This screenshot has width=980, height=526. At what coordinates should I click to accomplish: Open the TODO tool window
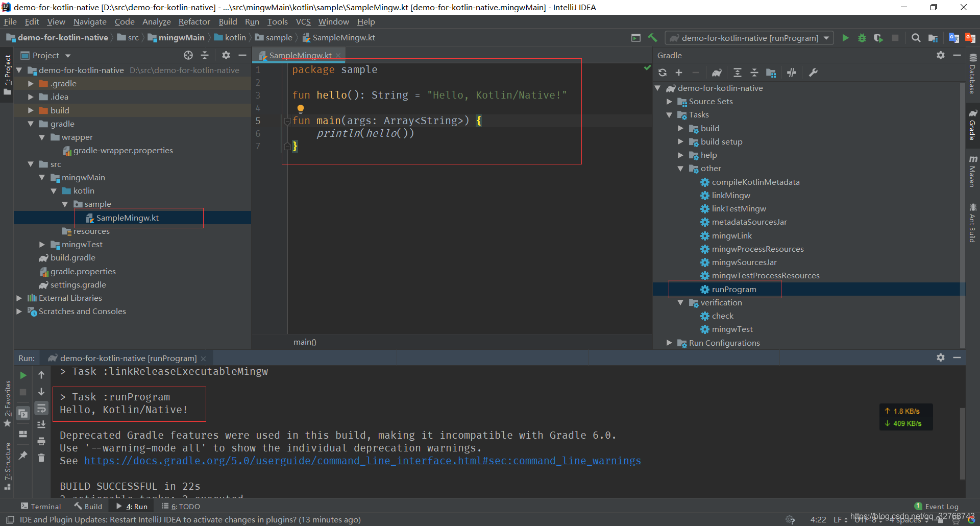point(181,506)
